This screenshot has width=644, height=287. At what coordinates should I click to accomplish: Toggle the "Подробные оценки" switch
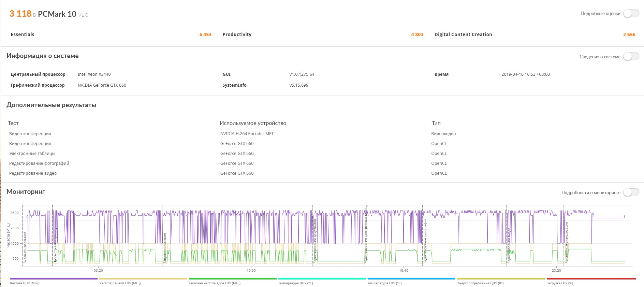(x=631, y=14)
